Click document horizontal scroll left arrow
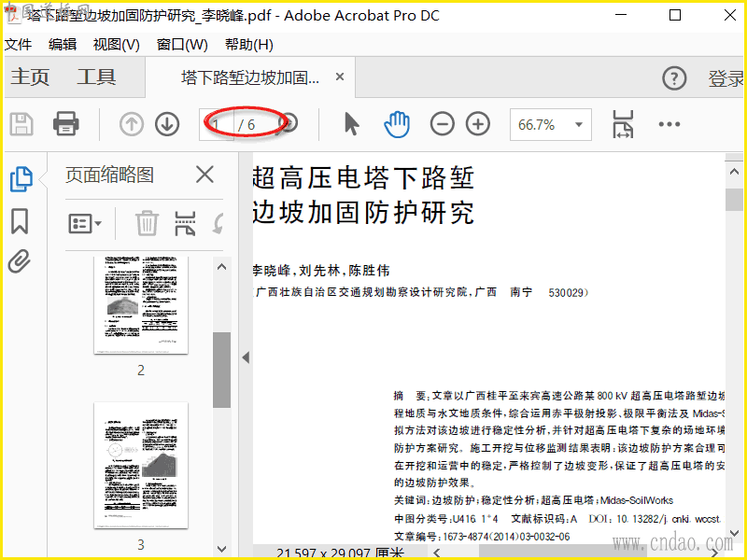The width and height of the screenshot is (747, 560). point(437,553)
